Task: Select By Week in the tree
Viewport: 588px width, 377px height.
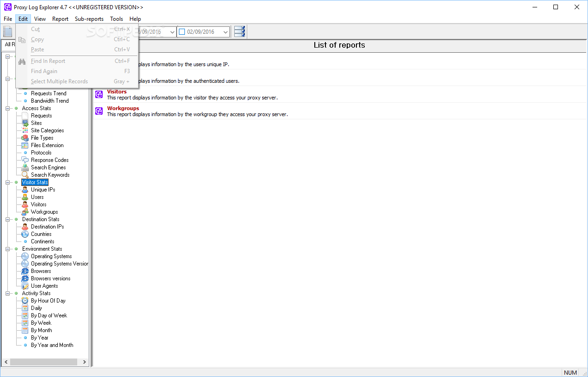Action: click(x=41, y=323)
